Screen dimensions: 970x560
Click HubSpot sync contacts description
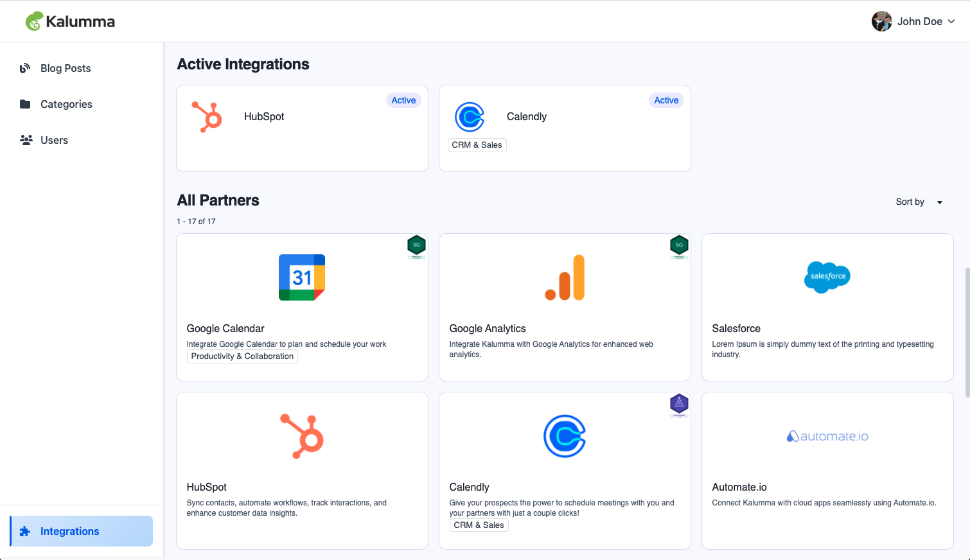[287, 508]
